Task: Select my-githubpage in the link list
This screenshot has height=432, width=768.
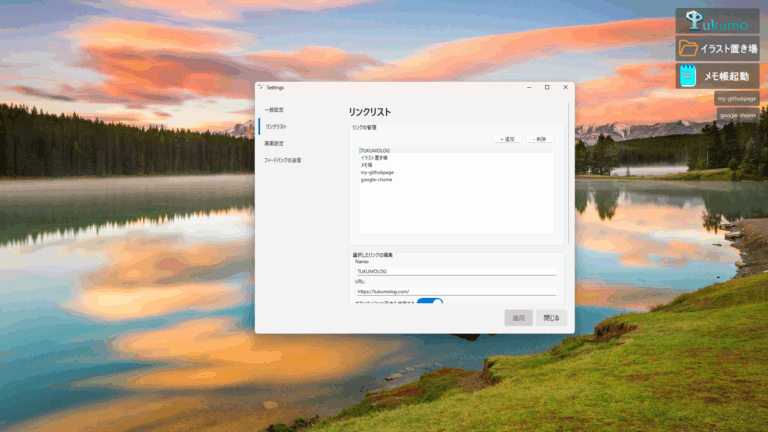Action: pos(456,172)
